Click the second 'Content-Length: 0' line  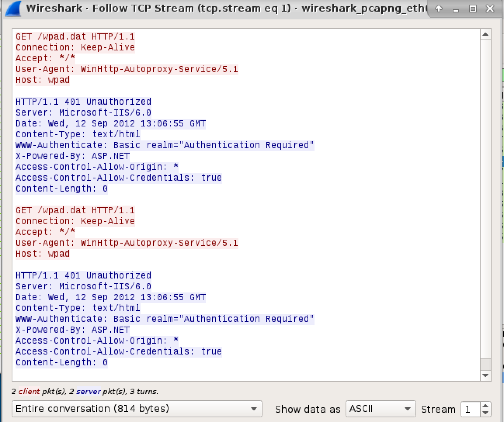[61, 362]
